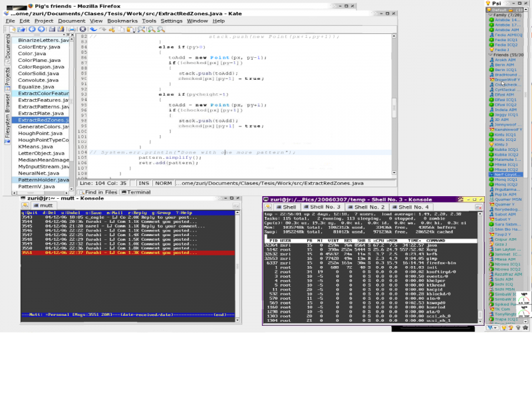Click the New document icon in Kate toolbar
Screen dimensions: 532x399
pyautogui.click(x=12, y=29)
